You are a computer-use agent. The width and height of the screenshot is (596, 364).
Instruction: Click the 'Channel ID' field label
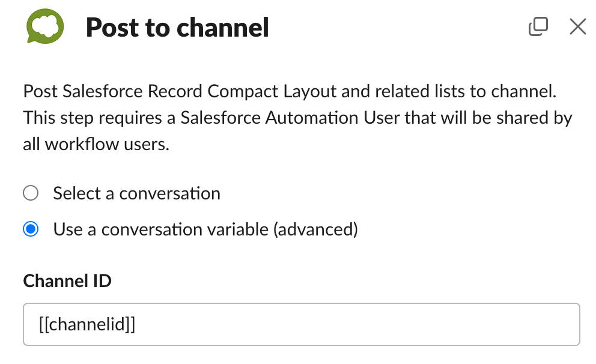coord(67,281)
